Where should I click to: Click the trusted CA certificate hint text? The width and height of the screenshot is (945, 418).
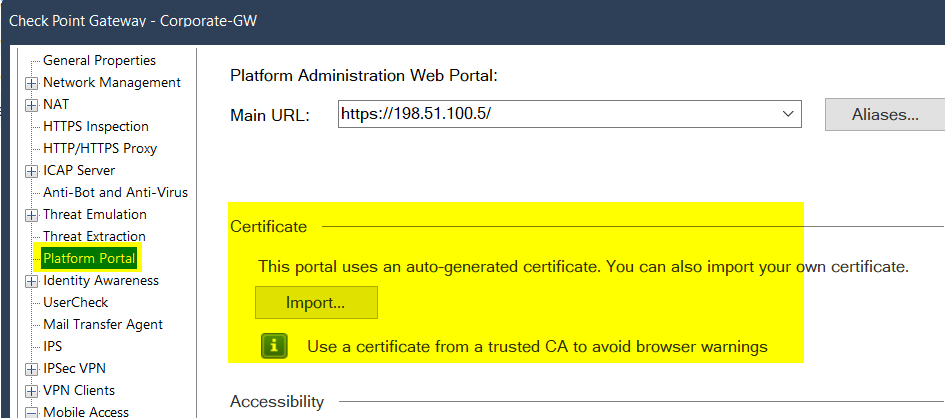pos(537,347)
